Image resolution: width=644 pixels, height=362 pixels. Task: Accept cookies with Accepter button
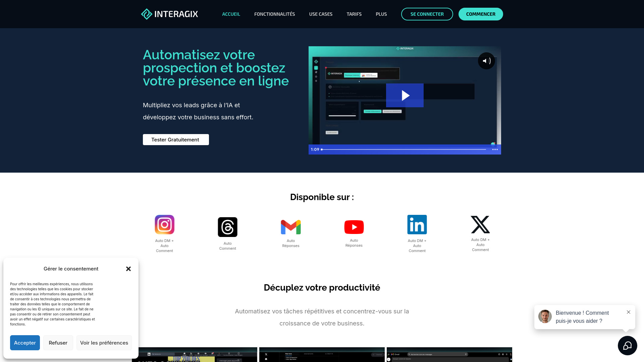(25, 343)
